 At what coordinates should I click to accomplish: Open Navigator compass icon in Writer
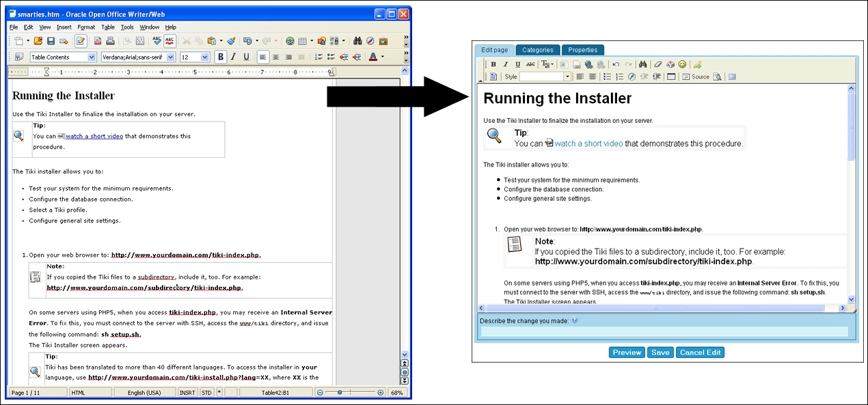point(370,41)
